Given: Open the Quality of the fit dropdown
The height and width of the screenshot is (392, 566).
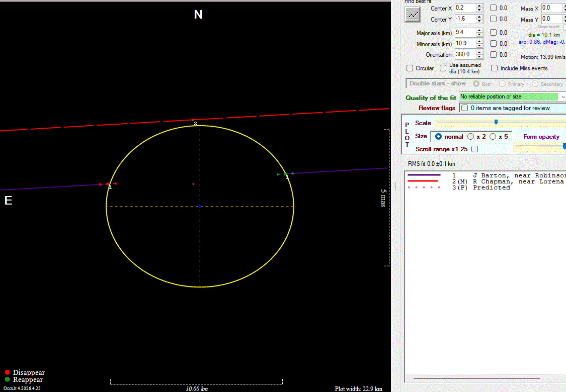Looking at the screenshot, I should click(x=562, y=96).
